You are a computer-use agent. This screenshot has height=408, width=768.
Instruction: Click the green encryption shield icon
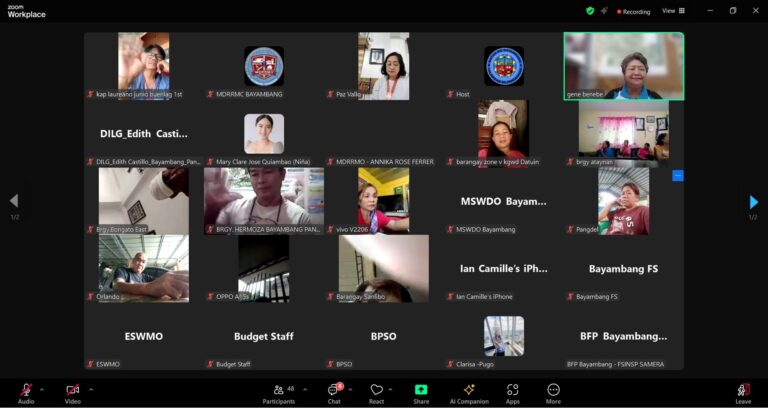(590, 11)
